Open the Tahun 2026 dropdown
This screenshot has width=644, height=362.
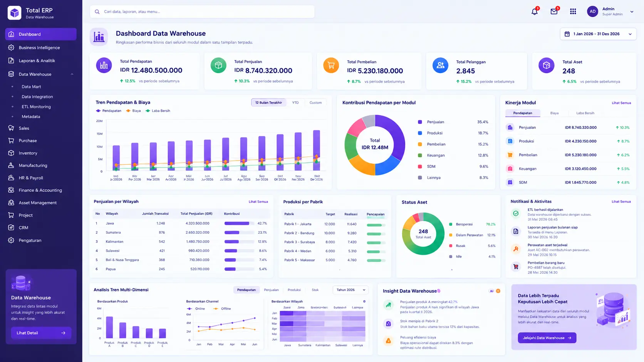(x=351, y=290)
